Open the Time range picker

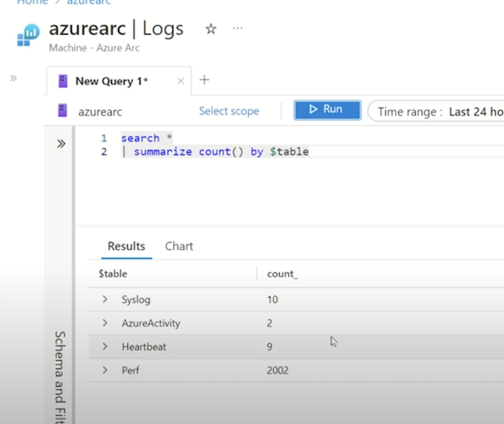(x=436, y=111)
